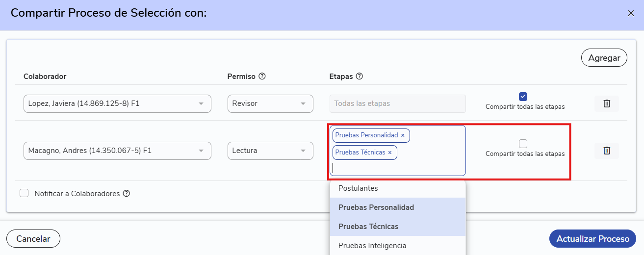Remove the Pruebas Técnicas tag
The image size is (644, 255).
click(x=390, y=153)
